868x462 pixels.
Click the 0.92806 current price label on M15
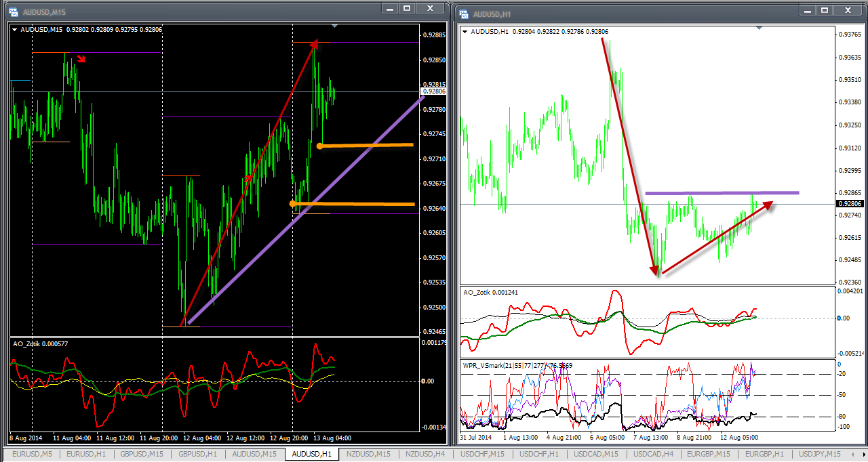coord(433,91)
